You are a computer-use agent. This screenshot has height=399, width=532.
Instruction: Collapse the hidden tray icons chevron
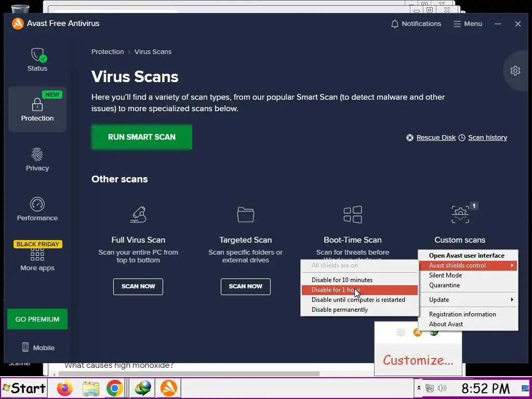419,388
